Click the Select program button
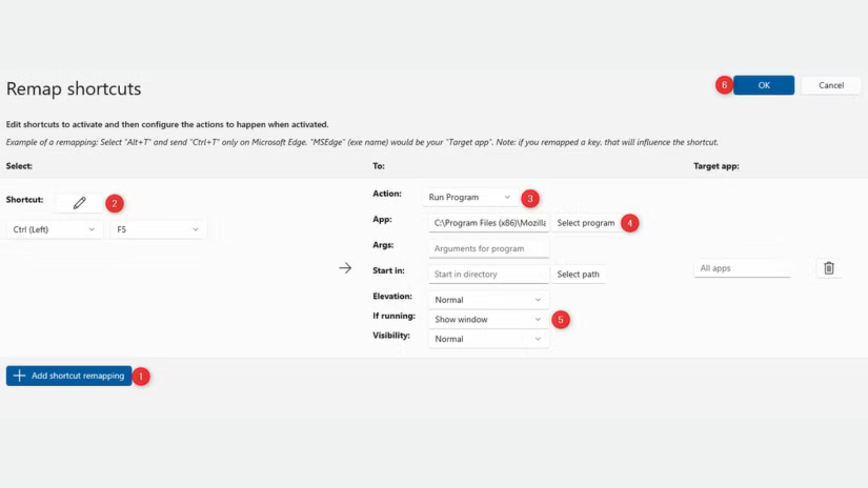The height and width of the screenshot is (488, 868). [x=585, y=223]
